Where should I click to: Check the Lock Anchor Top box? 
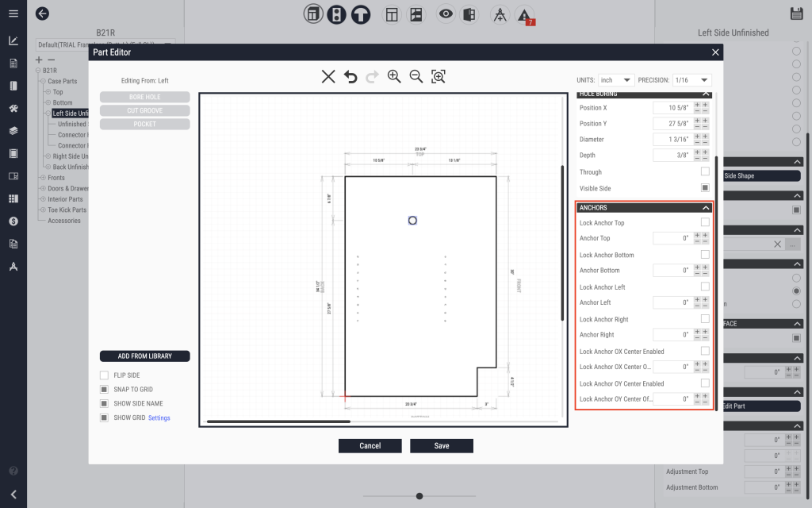pyautogui.click(x=705, y=223)
